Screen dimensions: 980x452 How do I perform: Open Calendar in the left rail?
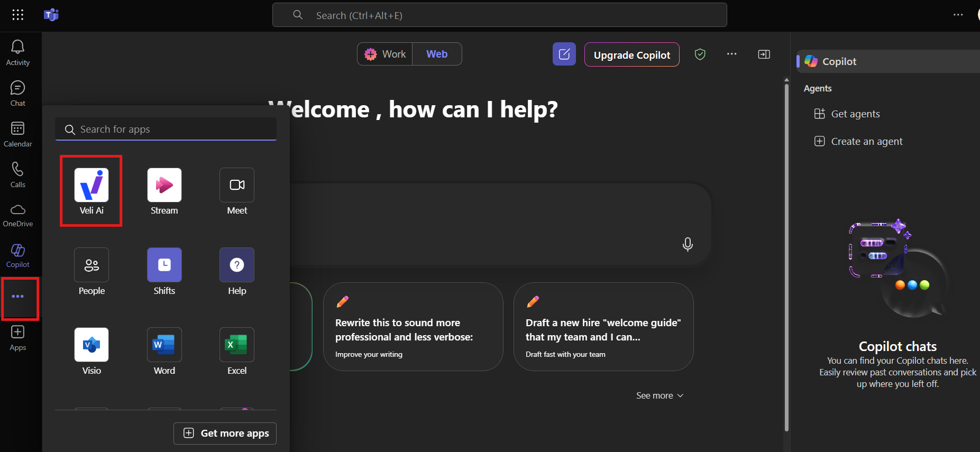tap(18, 134)
